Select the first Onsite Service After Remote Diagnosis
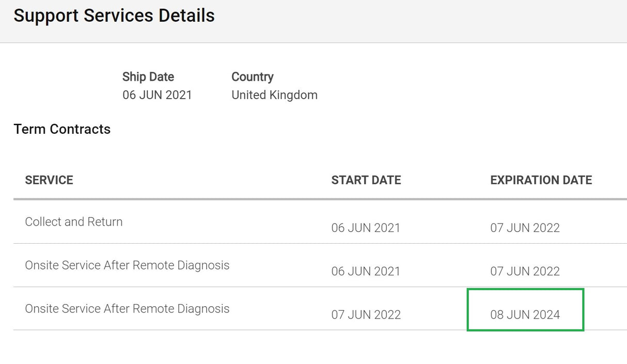Image resolution: width=627 pixels, height=364 pixels. click(127, 265)
